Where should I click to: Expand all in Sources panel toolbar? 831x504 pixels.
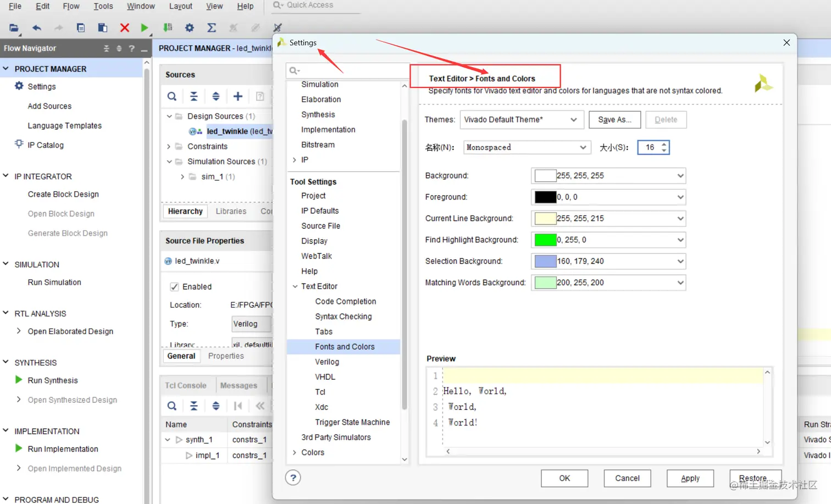[x=216, y=96]
